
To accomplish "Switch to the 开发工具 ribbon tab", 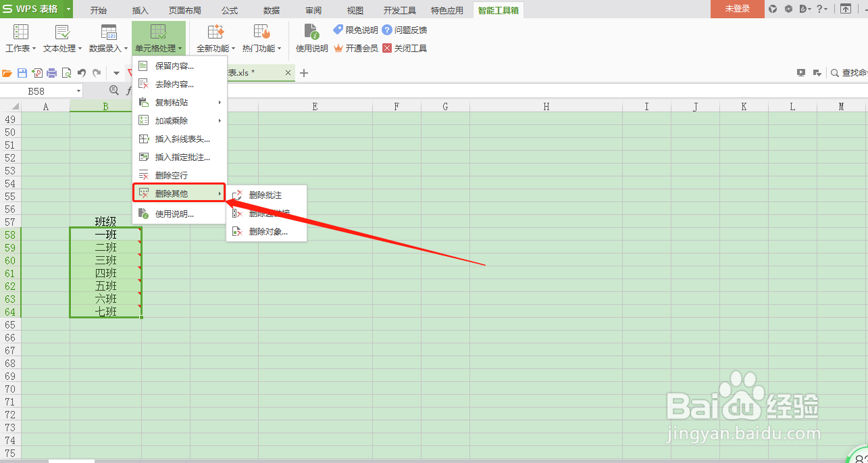I will point(400,10).
